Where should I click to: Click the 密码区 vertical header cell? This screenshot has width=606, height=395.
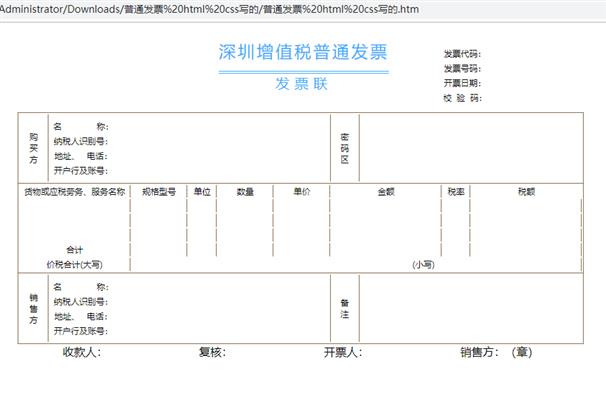(345, 148)
